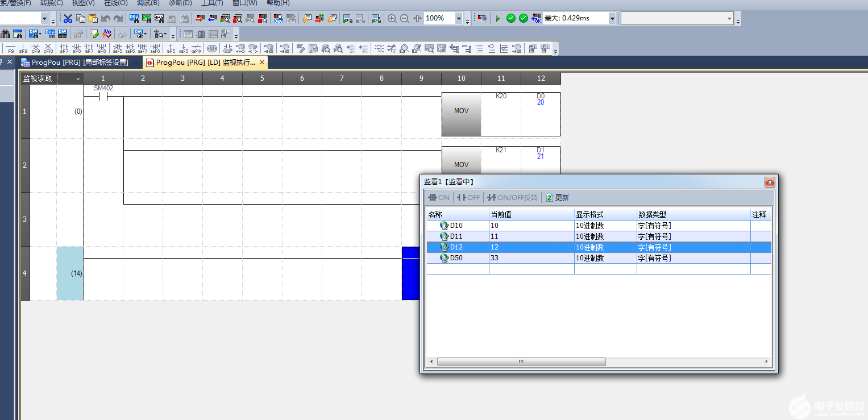The width and height of the screenshot is (868, 420).
Task: Click the Cut scissors icon
Action: tap(68, 18)
